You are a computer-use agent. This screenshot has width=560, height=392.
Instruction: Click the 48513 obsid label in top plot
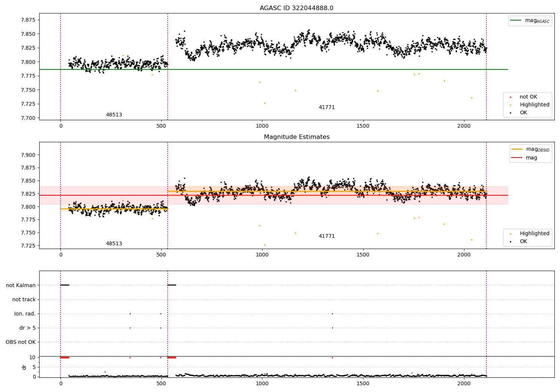114,115
